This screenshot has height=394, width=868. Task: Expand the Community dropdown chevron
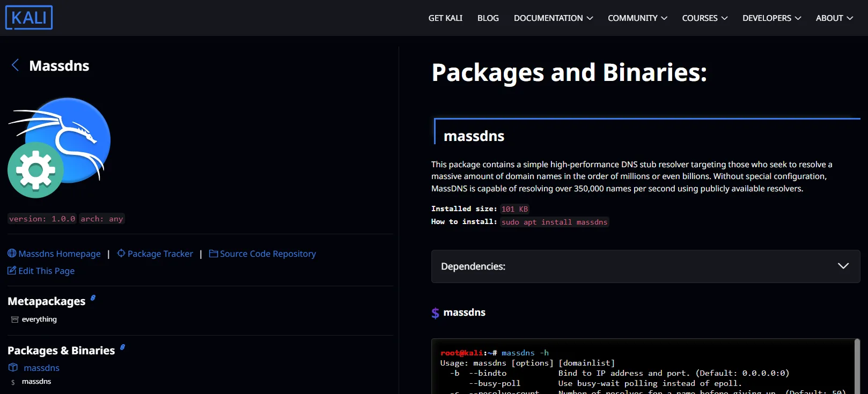click(x=664, y=18)
